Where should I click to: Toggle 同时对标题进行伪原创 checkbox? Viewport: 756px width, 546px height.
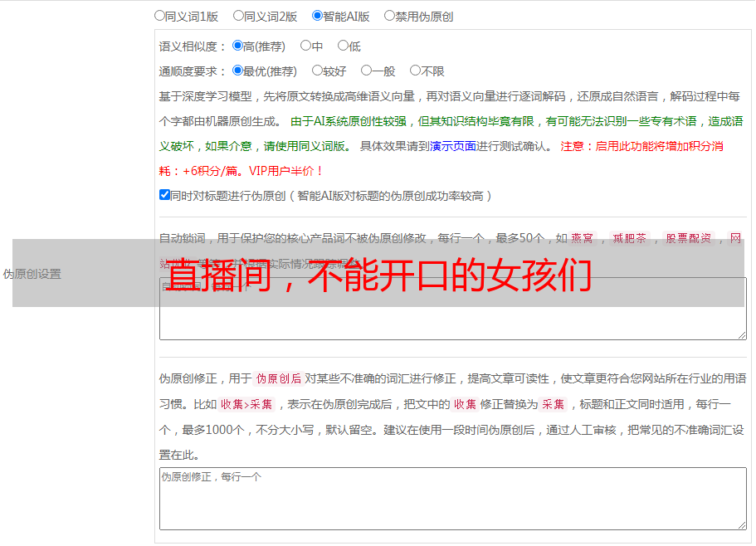pyautogui.click(x=164, y=195)
